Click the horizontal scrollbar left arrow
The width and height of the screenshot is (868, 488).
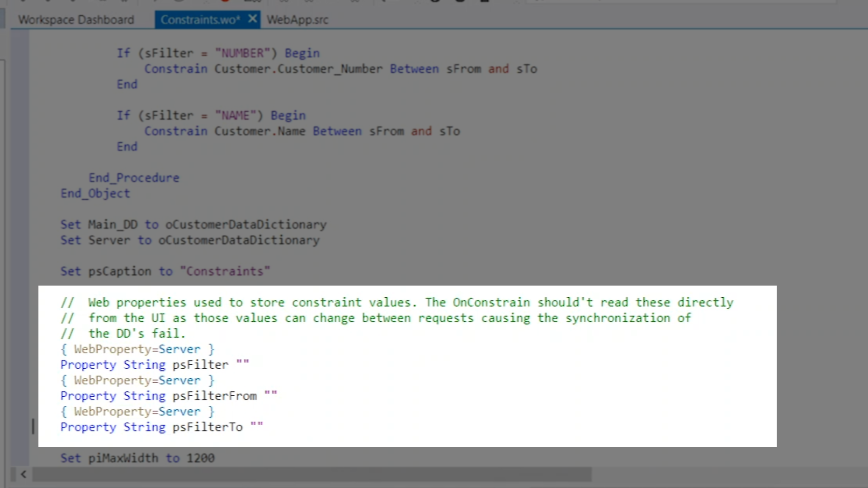pos(24,474)
